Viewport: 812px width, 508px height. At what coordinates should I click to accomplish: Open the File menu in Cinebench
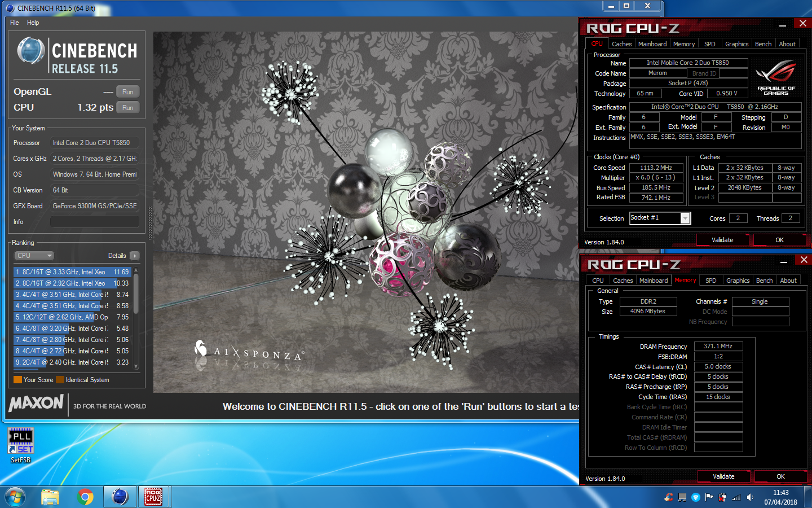click(15, 23)
